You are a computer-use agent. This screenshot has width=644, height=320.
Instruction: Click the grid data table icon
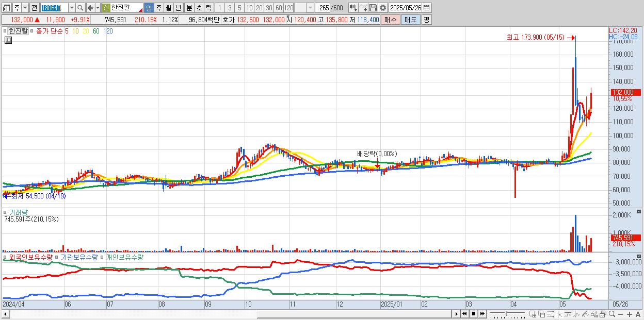pos(8,40)
